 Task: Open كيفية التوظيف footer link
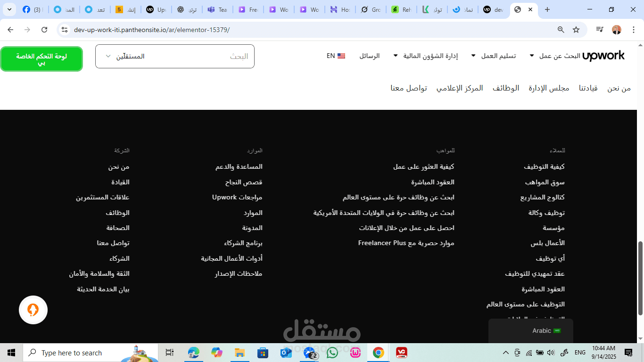[544, 167]
